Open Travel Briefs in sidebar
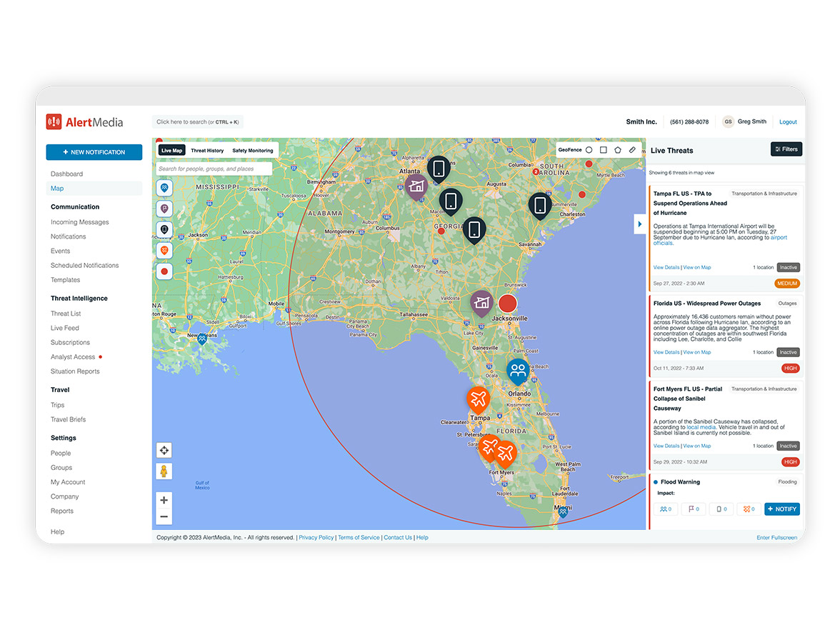Screen dimensions: 840x630 (68, 420)
